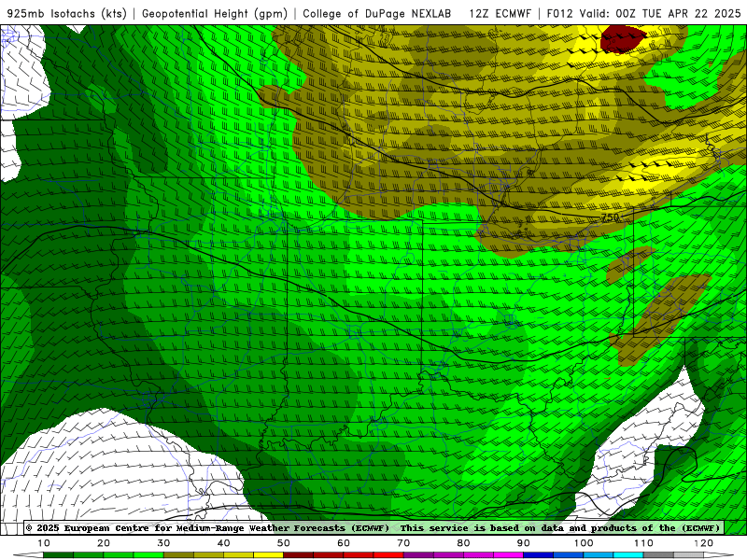Click the dark red legend swatch just above 50
747x560 pixels.
(x=298, y=555)
